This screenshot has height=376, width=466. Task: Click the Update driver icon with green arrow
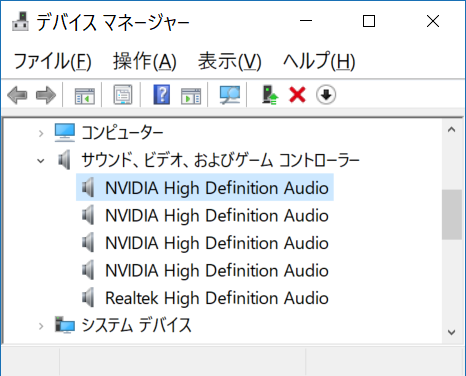pos(270,95)
